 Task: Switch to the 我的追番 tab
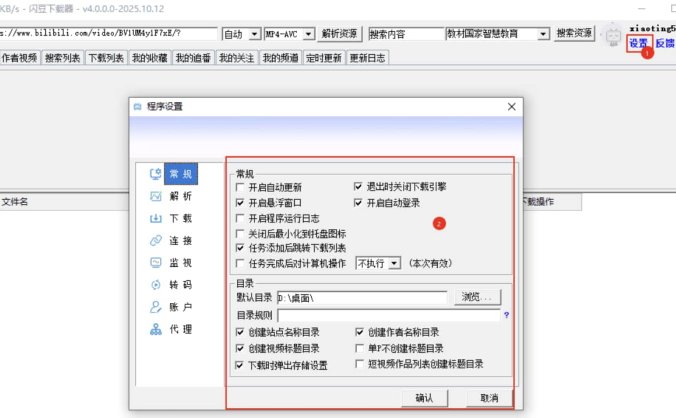point(193,58)
